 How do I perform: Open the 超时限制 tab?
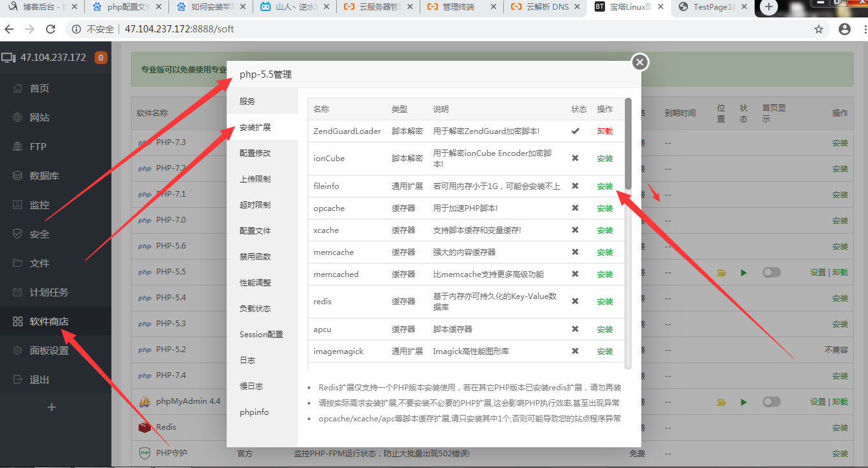262,205
